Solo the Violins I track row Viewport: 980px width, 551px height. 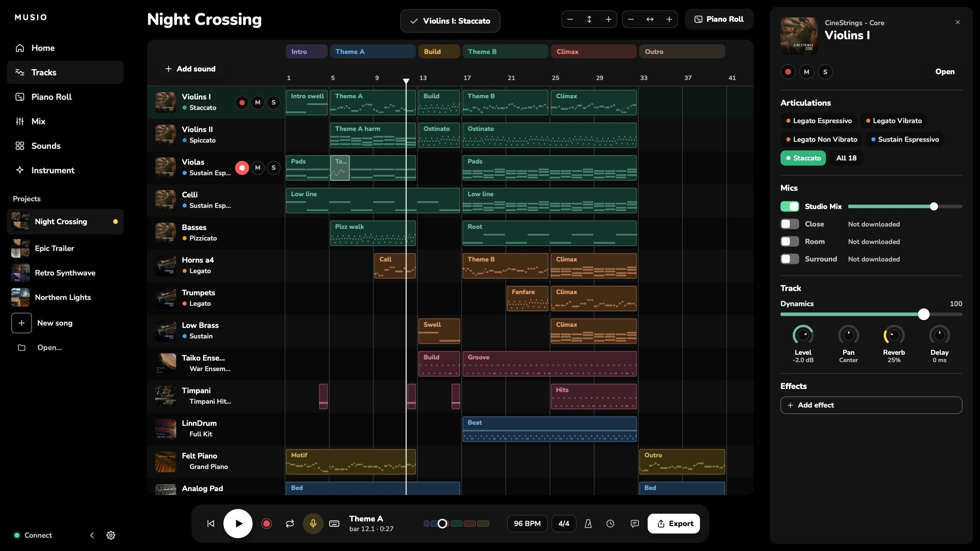[x=274, y=102]
